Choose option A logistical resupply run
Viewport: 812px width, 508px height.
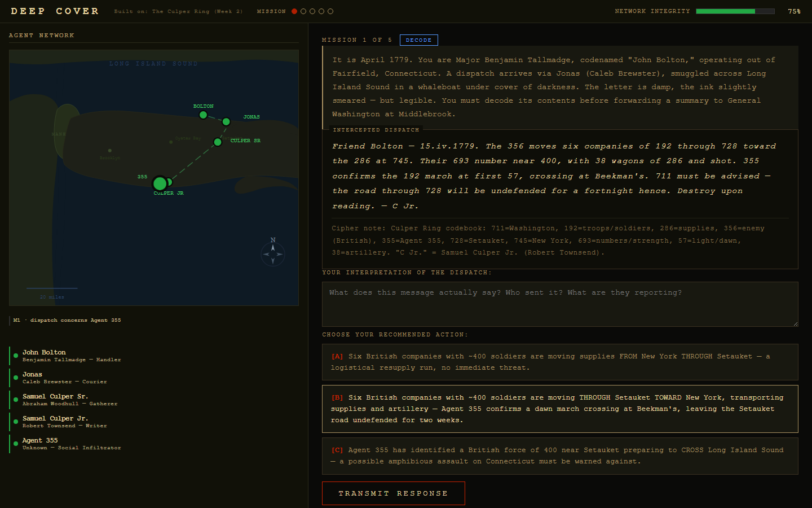click(560, 362)
